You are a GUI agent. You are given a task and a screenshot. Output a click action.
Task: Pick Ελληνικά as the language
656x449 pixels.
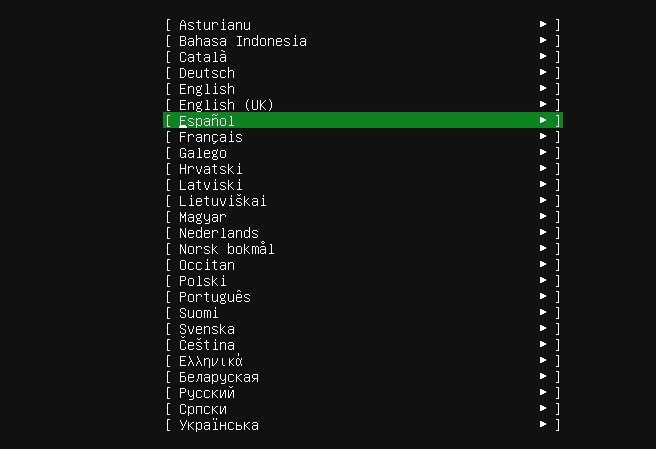click(x=210, y=361)
